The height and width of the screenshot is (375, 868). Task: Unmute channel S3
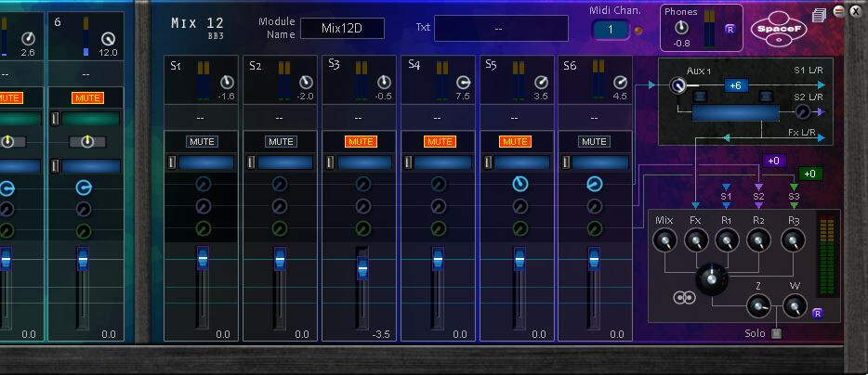point(361,142)
